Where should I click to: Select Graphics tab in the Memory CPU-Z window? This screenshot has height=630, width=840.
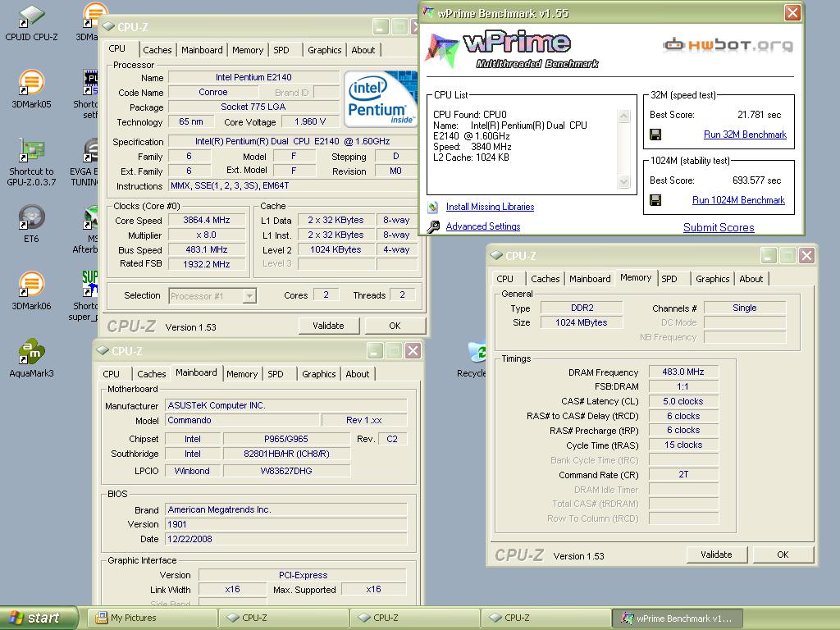click(713, 279)
